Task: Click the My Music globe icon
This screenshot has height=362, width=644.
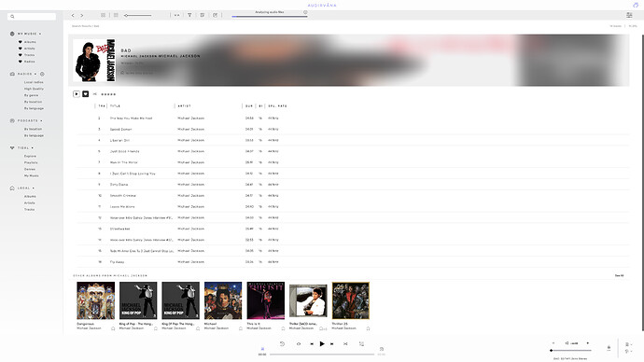Action: tap(12, 34)
